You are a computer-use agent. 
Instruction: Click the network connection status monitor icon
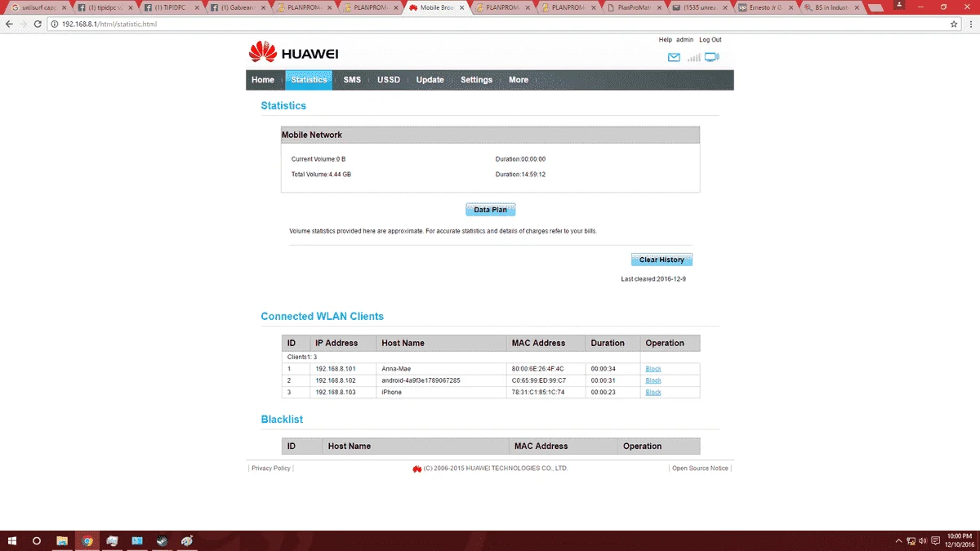(x=712, y=57)
